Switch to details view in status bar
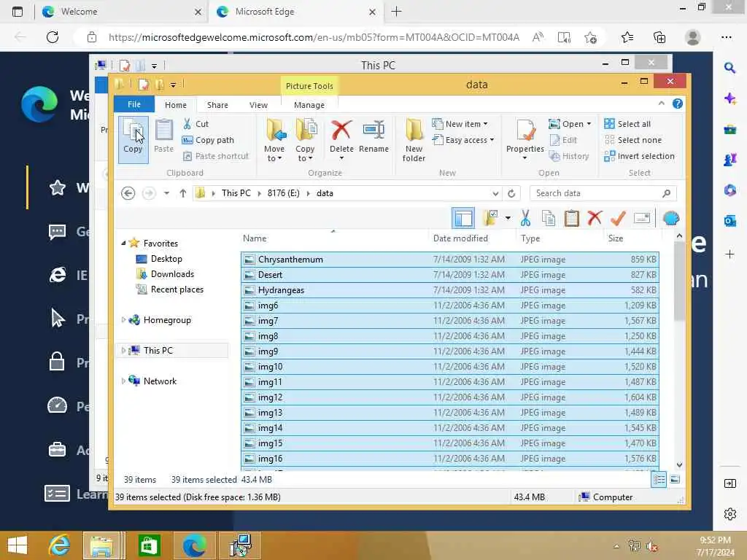Image resolution: width=747 pixels, height=560 pixels. (x=659, y=480)
